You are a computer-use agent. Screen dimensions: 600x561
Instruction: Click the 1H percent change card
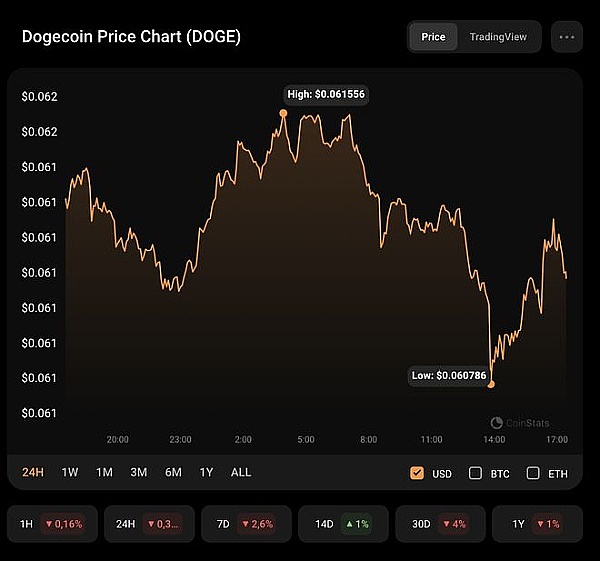[52, 524]
